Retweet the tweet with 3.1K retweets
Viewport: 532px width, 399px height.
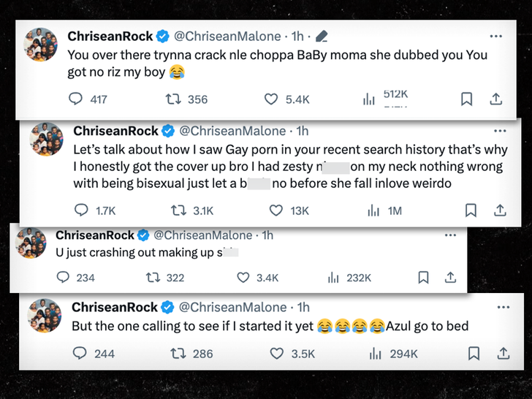(x=178, y=210)
